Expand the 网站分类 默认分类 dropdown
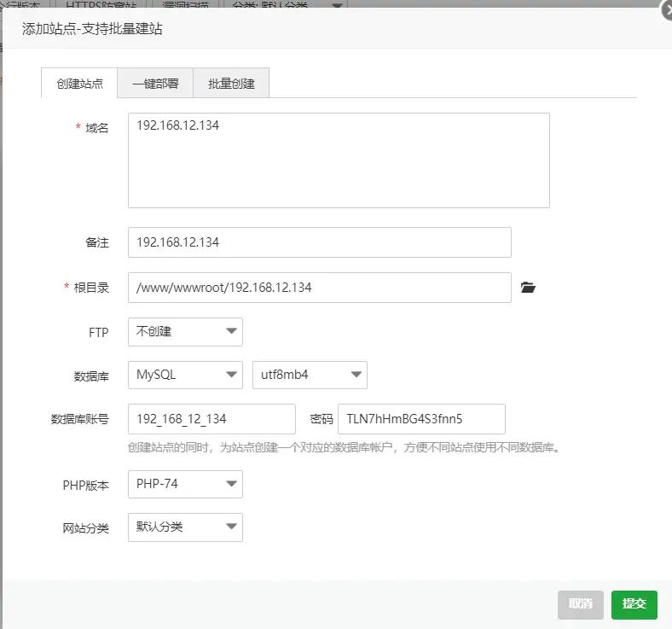 (185, 527)
